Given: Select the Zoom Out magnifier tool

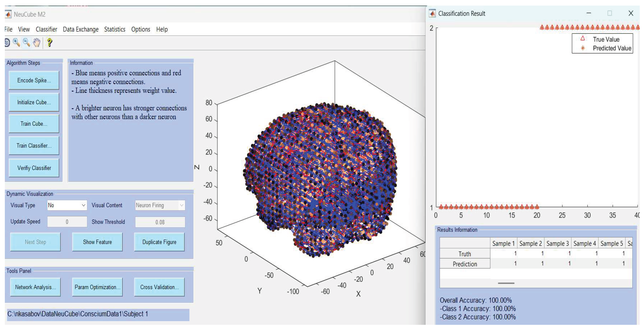Looking at the screenshot, I should tap(26, 42).
